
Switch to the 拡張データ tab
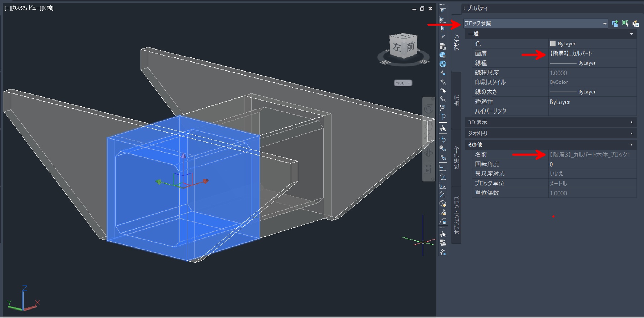click(x=456, y=157)
